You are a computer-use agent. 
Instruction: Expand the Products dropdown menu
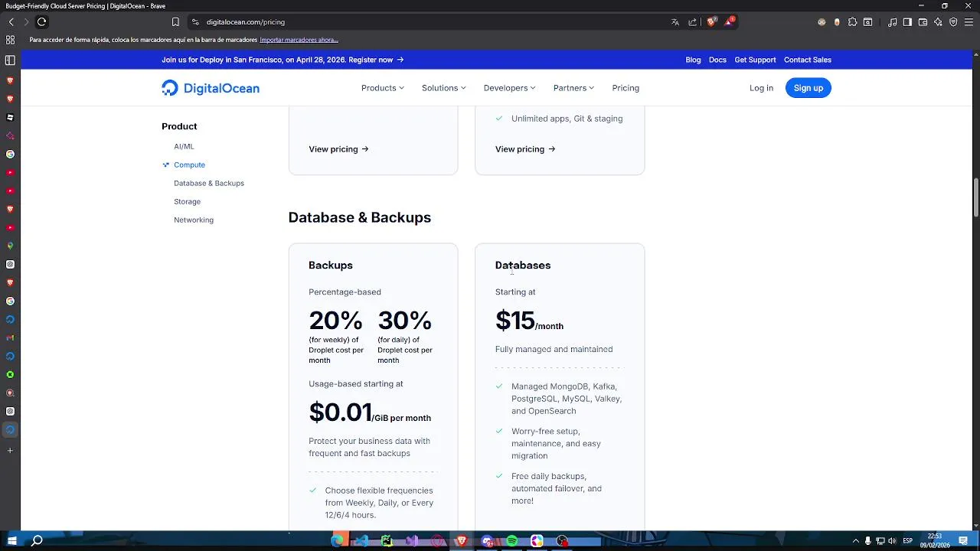[x=383, y=88]
